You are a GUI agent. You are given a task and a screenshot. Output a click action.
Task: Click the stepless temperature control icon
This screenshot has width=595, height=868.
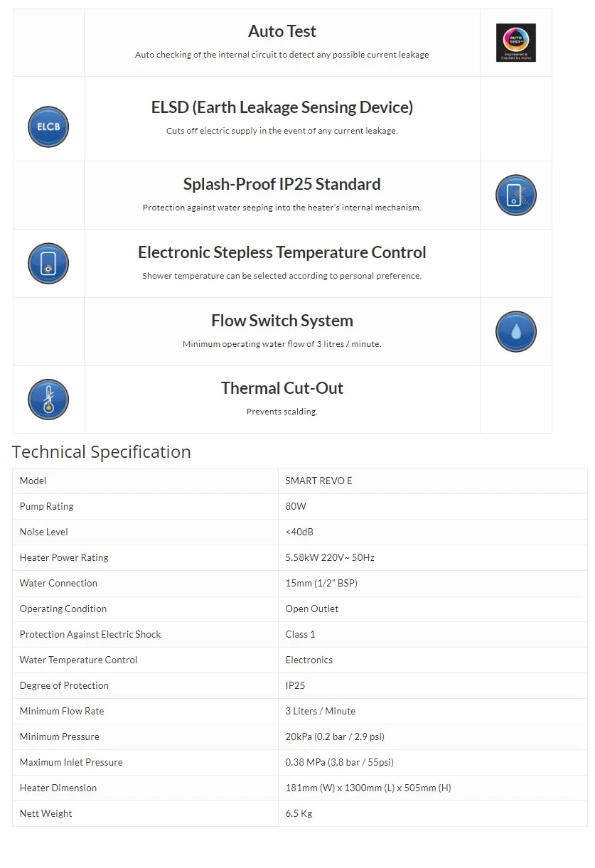(48, 264)
